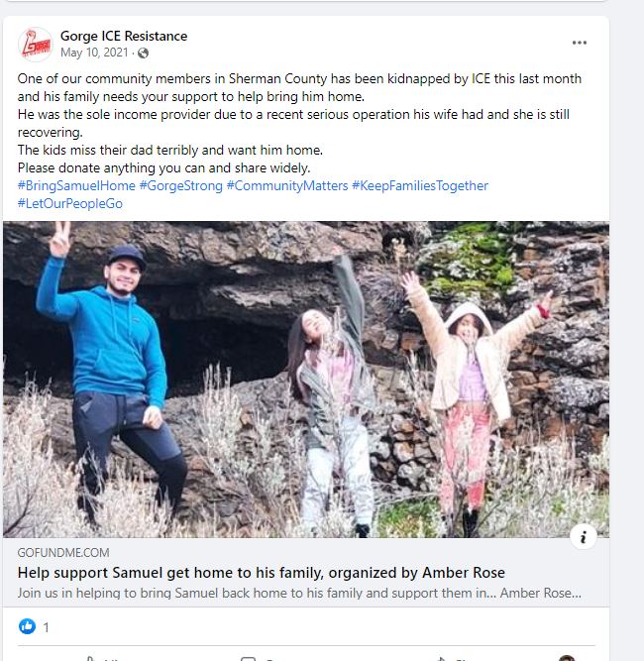Click the public globe audience icon
Viewport: 644px width, 661px height.
(x=144, y=54)
